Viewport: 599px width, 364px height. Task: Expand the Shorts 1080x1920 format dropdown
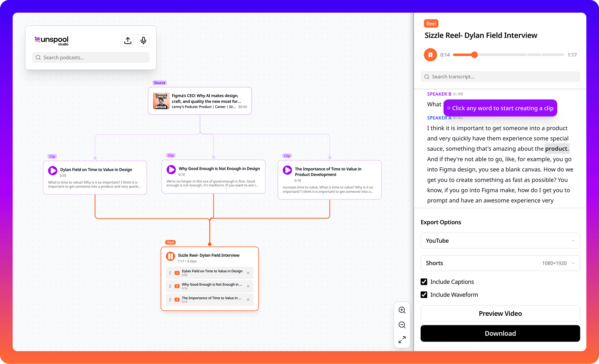pyautogui.click(x=500, y=263)
